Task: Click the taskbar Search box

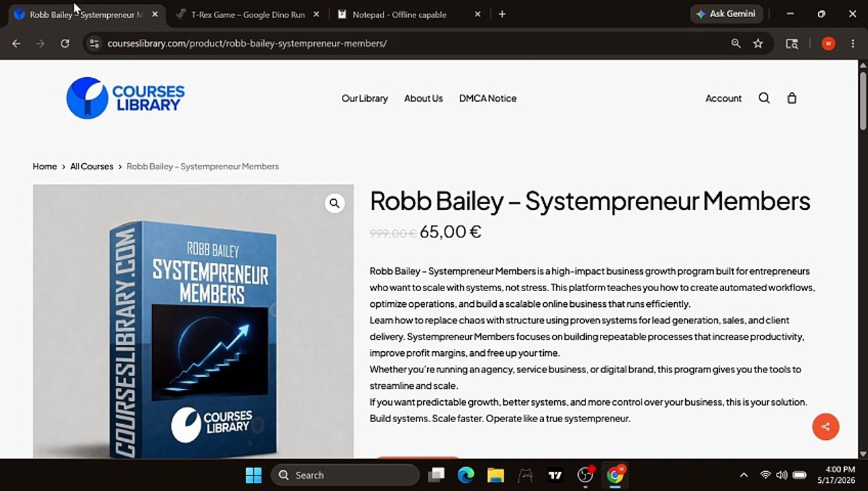Action: (x=345, y=475)
